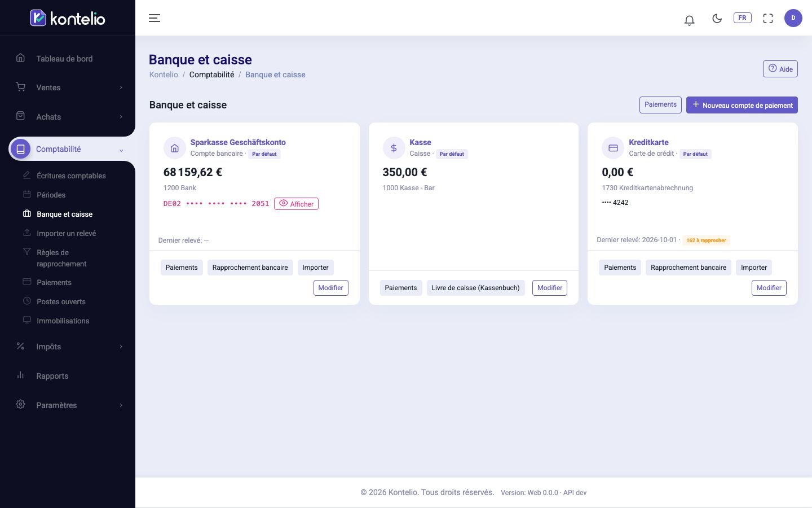This screenshot has height=508, width=812.
Task: Open Paiements on the Sparkasse card
Action: [x=182, y=268]
